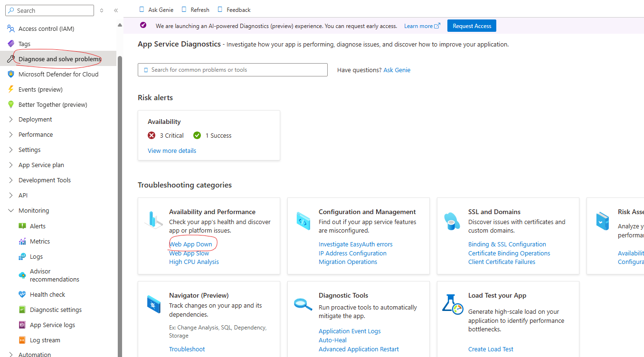644x357 pixels.
Task: Open the Application Event Logs link
Action: point(350,331)
